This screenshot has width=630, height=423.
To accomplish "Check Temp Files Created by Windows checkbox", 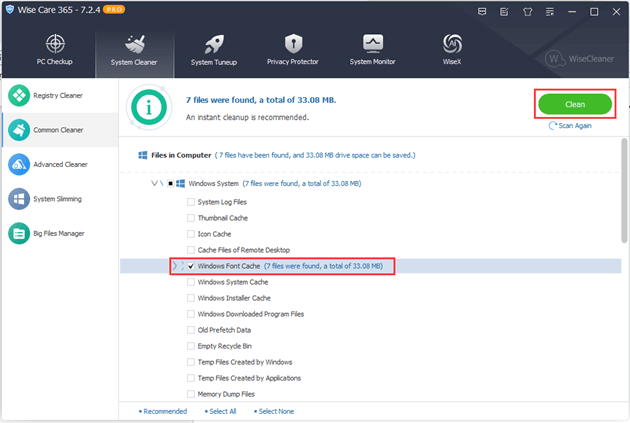I will click(191, 362).
